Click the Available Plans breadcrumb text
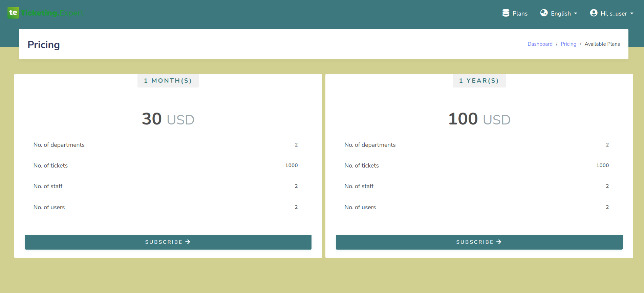This screenshot has height=293, width=644. [602, 44]
